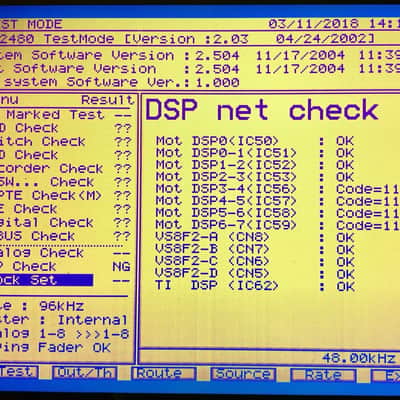Click the Mot DSP0<IC50> result row
The image size is (400, 400).
(x=255, y=141)
